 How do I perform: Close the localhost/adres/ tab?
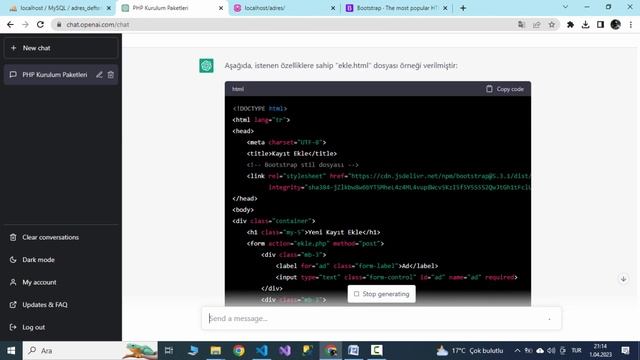point(333,8)
